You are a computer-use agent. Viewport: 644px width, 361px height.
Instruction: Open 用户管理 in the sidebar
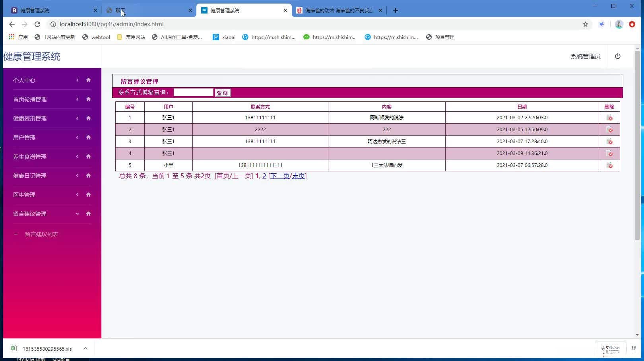[24, 138]
